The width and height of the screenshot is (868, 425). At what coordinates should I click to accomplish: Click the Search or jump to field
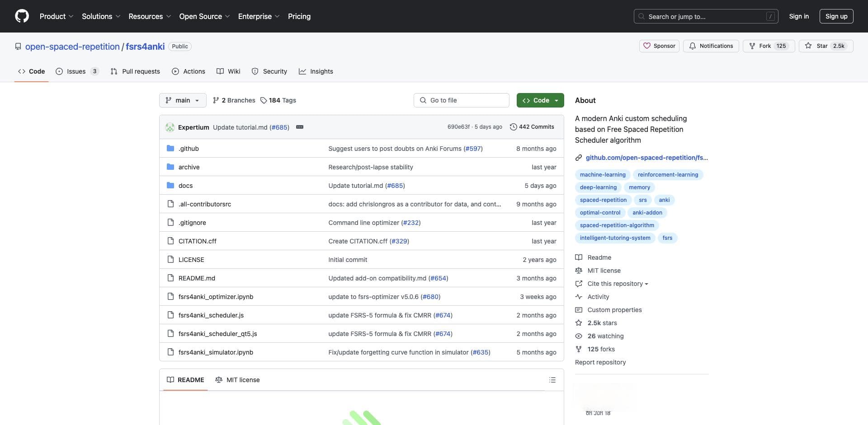[x=706, y=16]
